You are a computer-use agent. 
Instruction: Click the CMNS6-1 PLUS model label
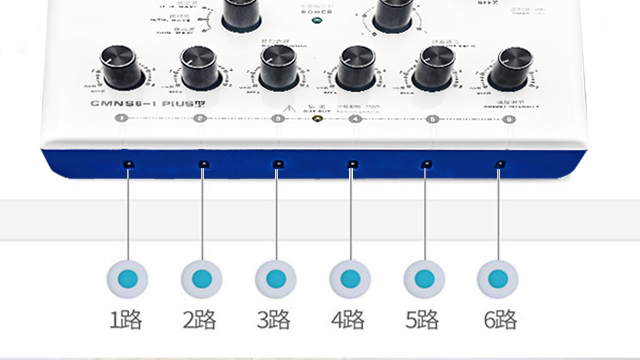(x=148, y=103)
